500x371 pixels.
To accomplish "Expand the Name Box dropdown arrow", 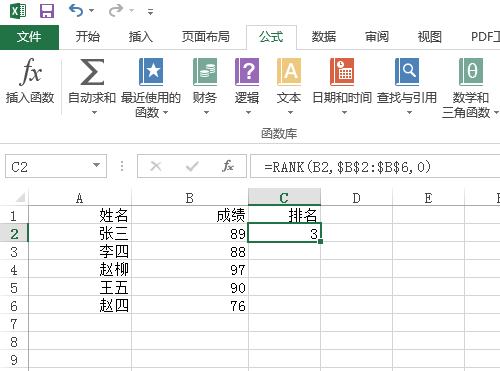I will click(x=96, y=166).
